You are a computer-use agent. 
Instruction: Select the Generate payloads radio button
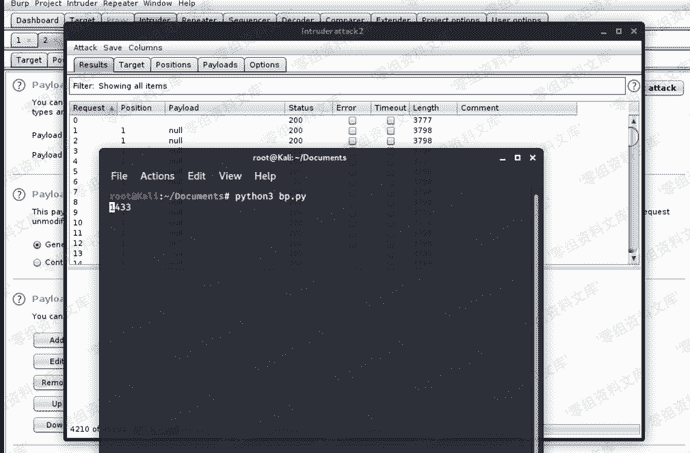coord(38,244)
